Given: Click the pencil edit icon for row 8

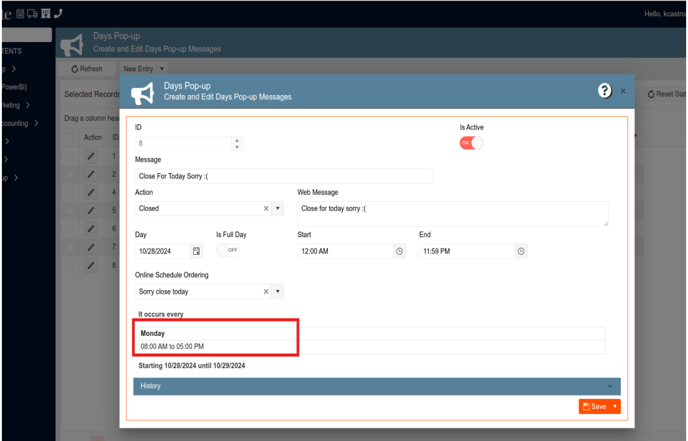Looking at the screenshot, I should tap(91, 265).
